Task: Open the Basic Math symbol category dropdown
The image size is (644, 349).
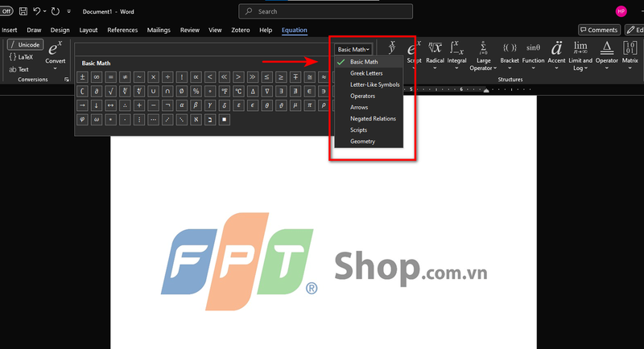Action: pos(353,49)
